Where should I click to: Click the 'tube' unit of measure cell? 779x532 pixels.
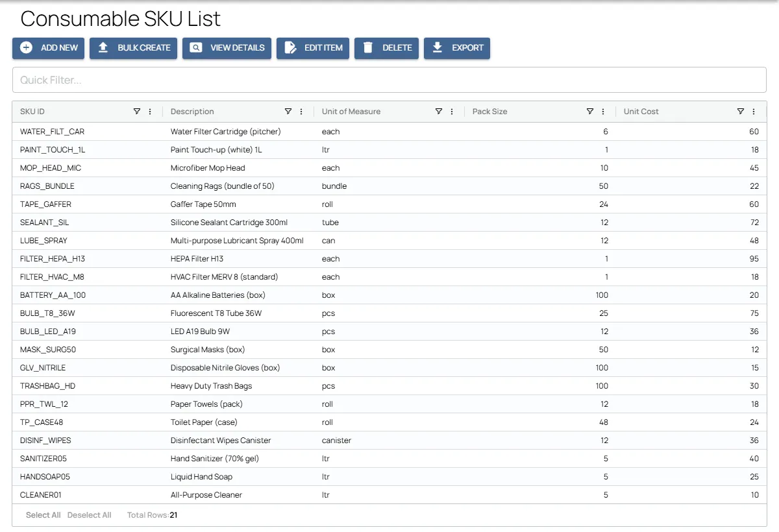tap(389, 223)
